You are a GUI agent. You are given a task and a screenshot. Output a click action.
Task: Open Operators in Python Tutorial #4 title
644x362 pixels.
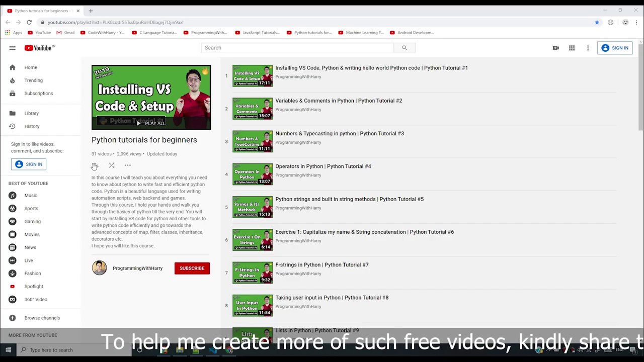click(323, 166)
